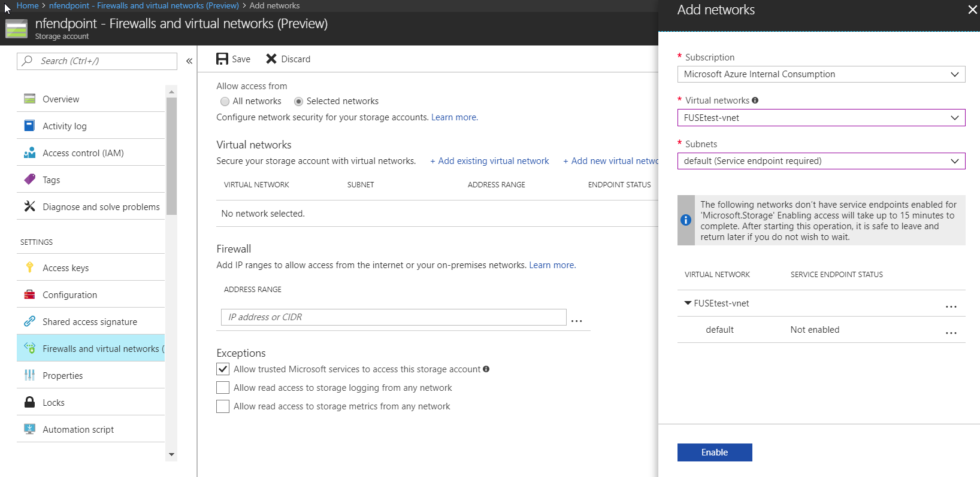Click the Tags purple tag icon

pos(29,180)
